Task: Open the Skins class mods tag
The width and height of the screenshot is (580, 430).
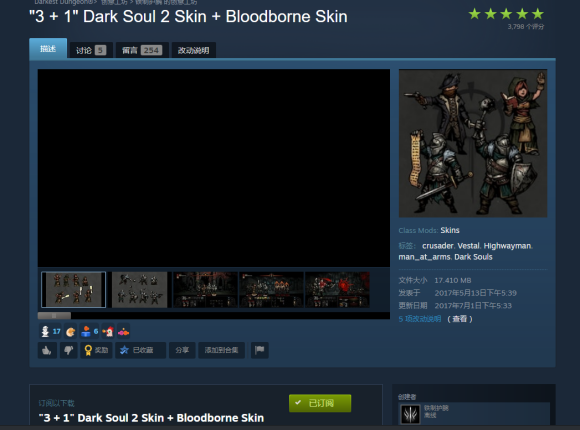Action: (450, 230)
